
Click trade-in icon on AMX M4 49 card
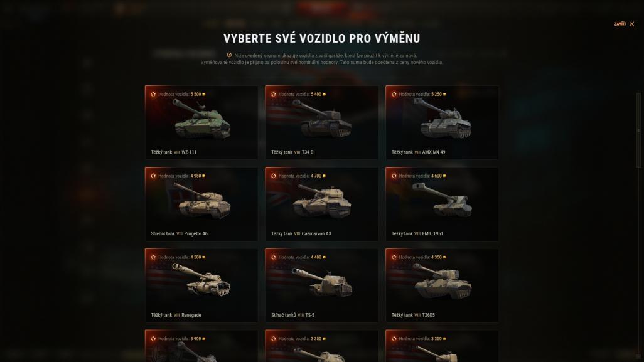[x=394, y=94]
